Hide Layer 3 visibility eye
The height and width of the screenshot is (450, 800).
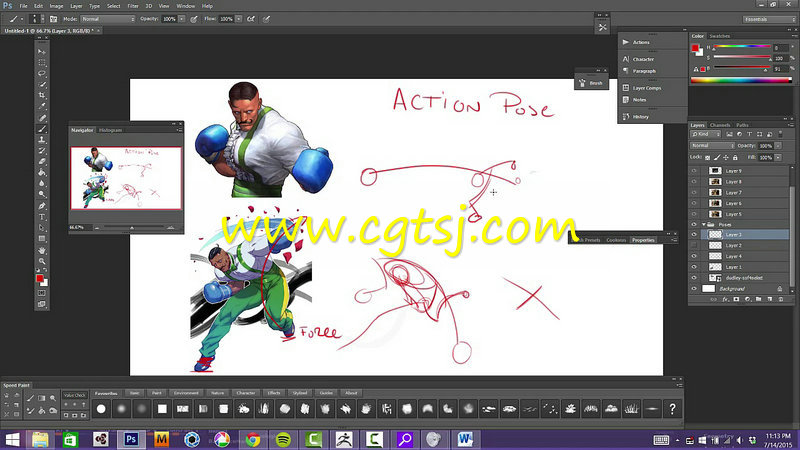pyautogui.click(x=694, y=235)
